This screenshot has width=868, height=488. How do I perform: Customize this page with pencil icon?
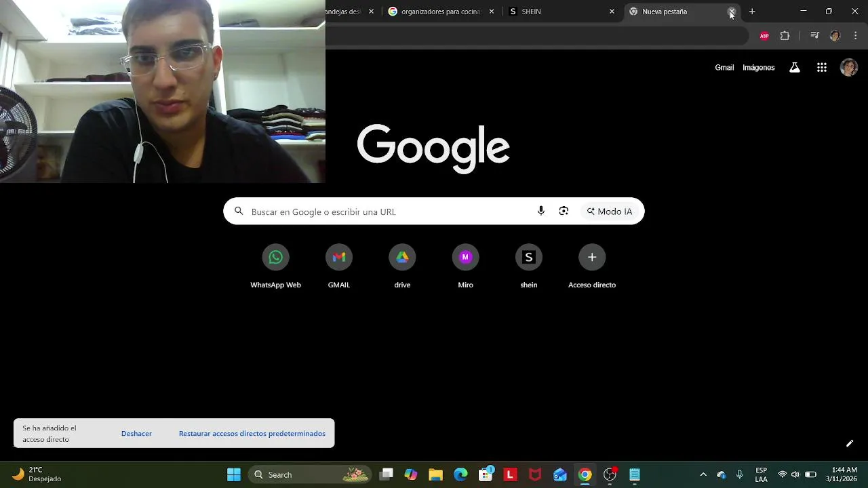click(849, 443)
